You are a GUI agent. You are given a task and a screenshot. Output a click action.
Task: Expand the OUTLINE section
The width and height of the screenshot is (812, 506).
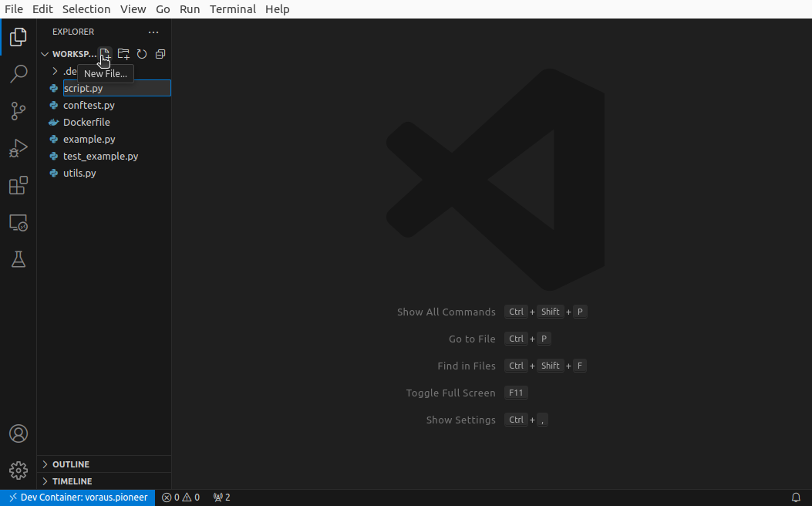point(71,464)
